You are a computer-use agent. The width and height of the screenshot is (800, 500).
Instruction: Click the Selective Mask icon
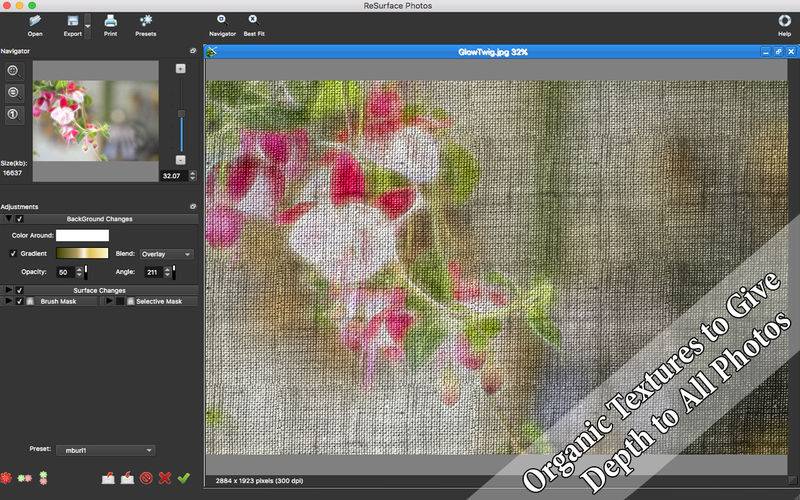(x=131, y=302)
